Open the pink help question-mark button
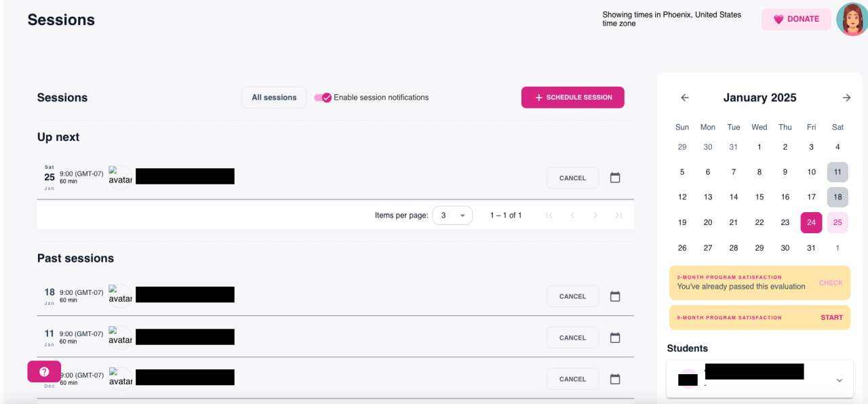This screenshot has height=404, width=868. pos(44,371)
